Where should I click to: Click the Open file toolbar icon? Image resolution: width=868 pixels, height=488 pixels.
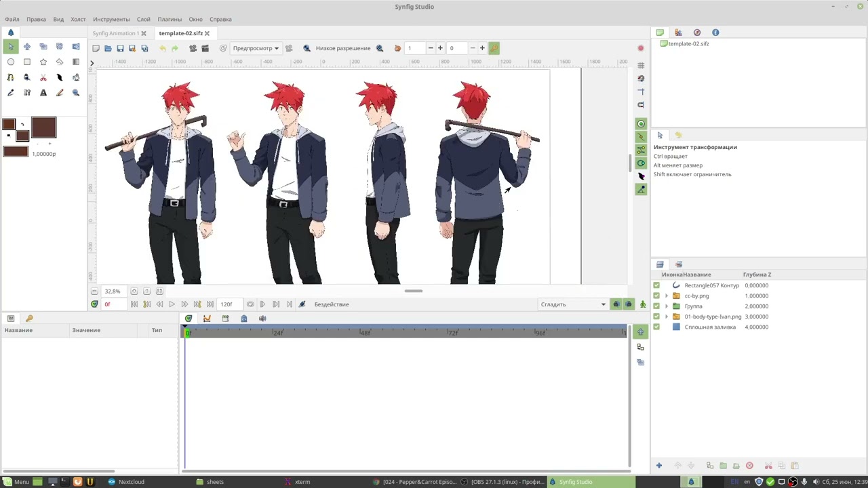tap(108, 48)
